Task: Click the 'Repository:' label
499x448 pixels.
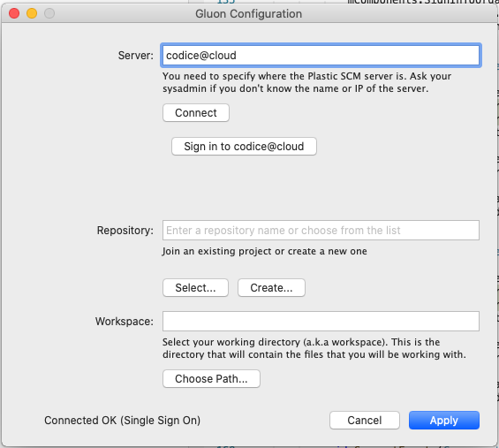Action: click(125, 231)
